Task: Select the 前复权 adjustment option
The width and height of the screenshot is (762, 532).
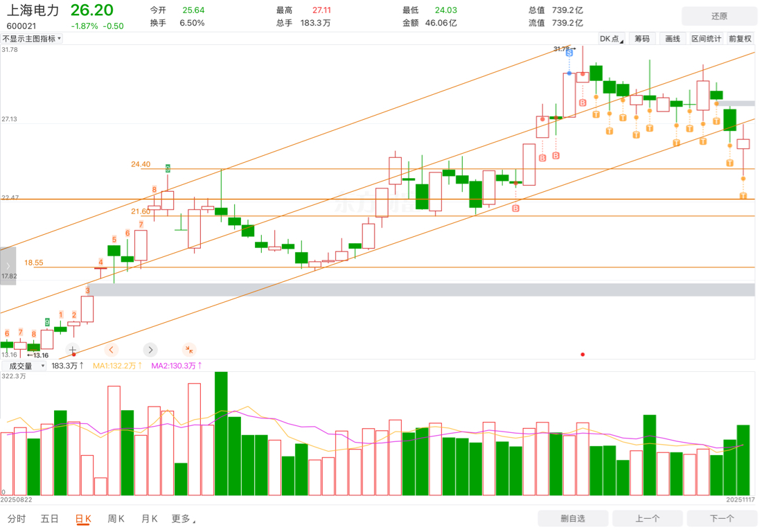Action: coord(740,39)
